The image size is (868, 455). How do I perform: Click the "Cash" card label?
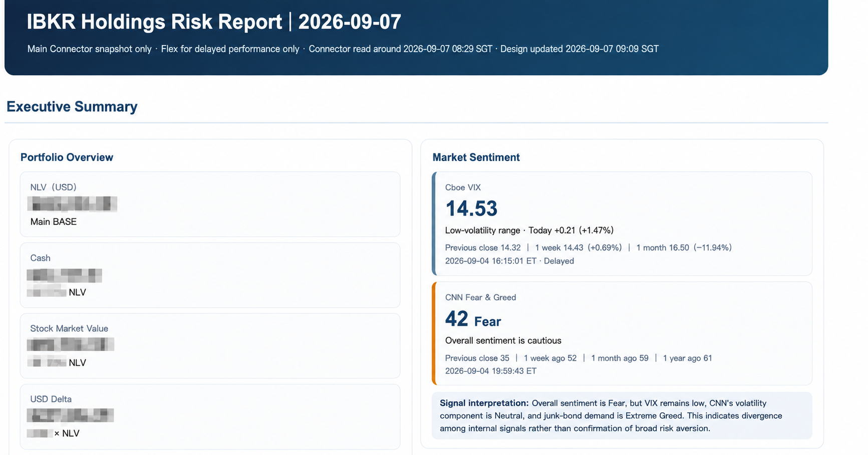pos(40,258)
